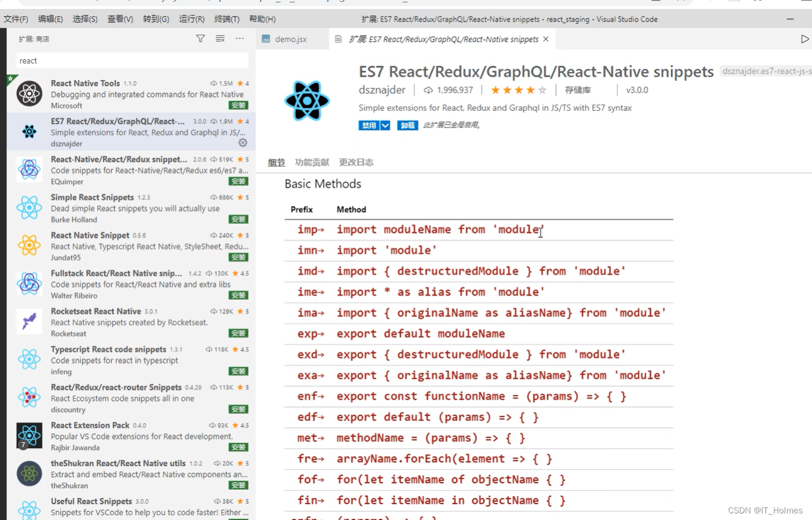This screenshot has height=520, width=812.
Task: Click the run play icon in editor toolbar
Action: point(805,39)
